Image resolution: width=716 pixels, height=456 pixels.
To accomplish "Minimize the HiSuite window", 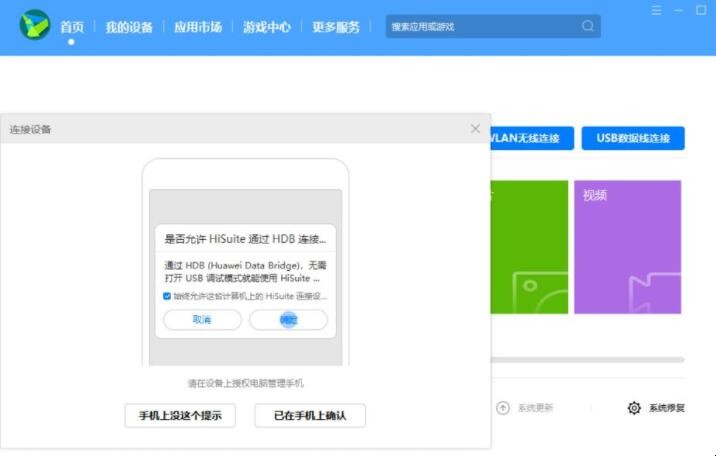I will click(679, 10).
